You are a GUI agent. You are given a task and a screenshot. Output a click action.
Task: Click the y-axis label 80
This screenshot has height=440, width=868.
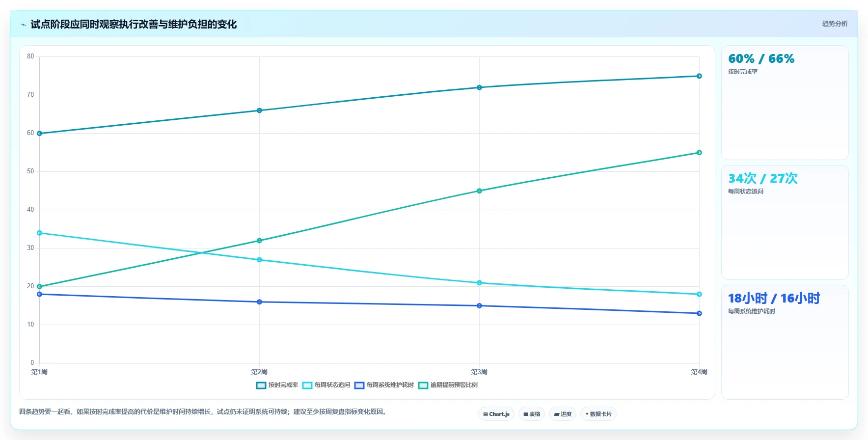[x=30, y=56]
